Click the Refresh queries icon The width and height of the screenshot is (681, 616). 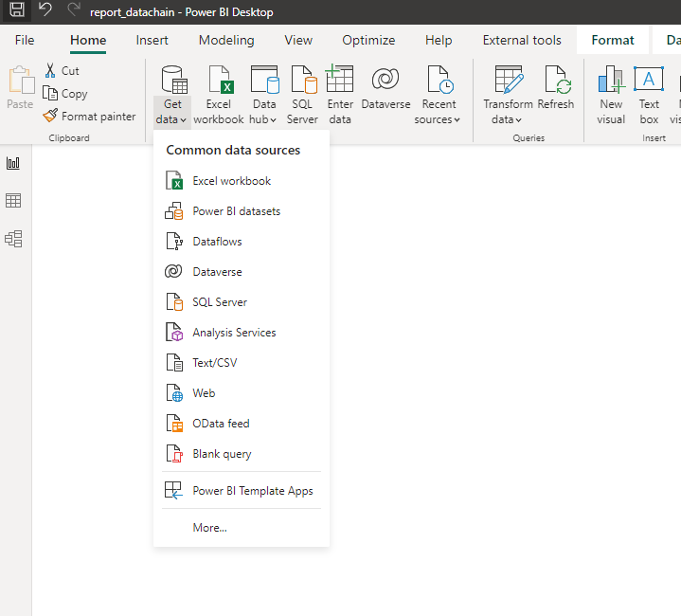(x=555, y=96)
